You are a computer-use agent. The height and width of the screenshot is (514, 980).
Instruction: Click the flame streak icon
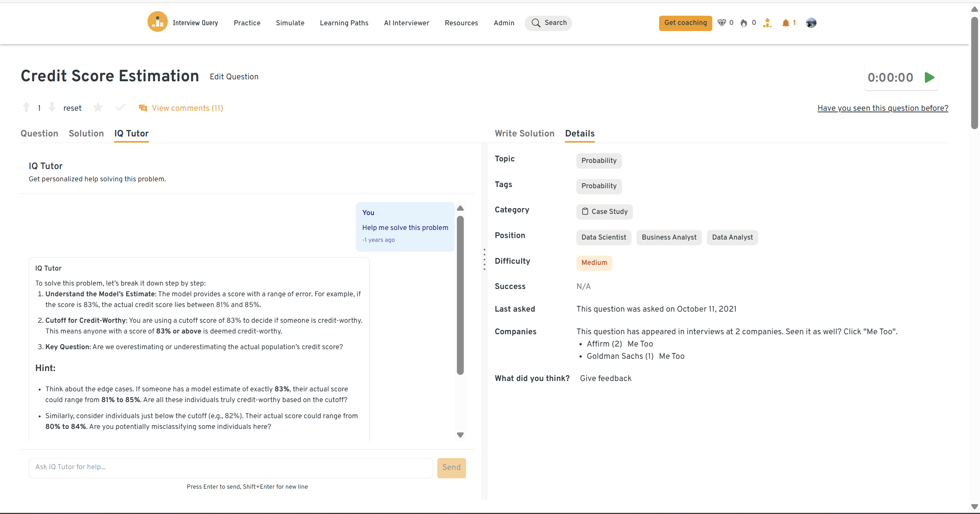pyautogui.click(x=744, y=23)
